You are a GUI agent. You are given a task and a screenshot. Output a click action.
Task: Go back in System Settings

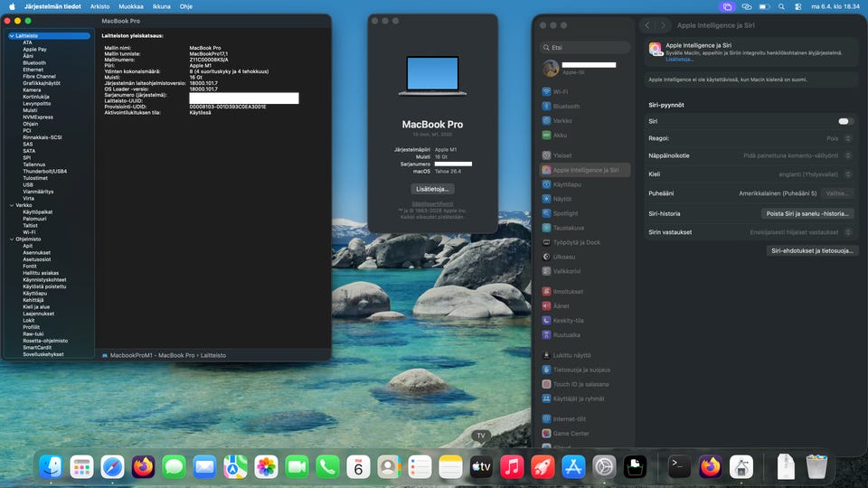pyautogui.click(x=647, y=25)
